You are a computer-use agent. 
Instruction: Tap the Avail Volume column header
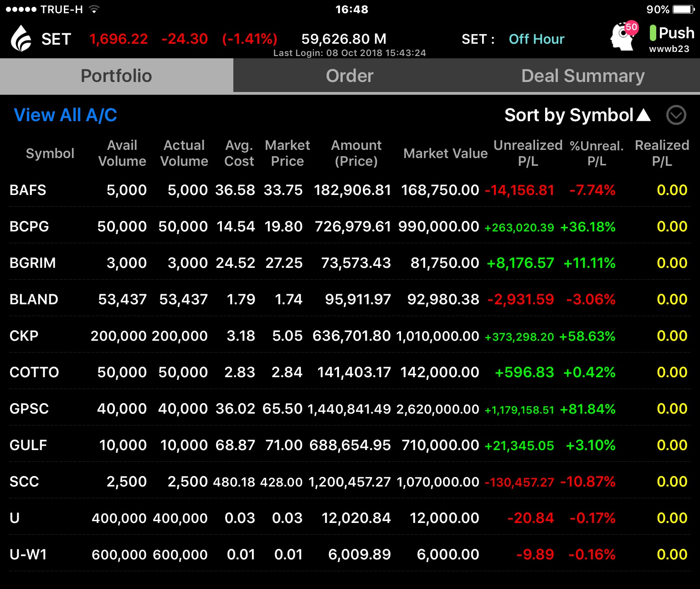pos(122,153)
